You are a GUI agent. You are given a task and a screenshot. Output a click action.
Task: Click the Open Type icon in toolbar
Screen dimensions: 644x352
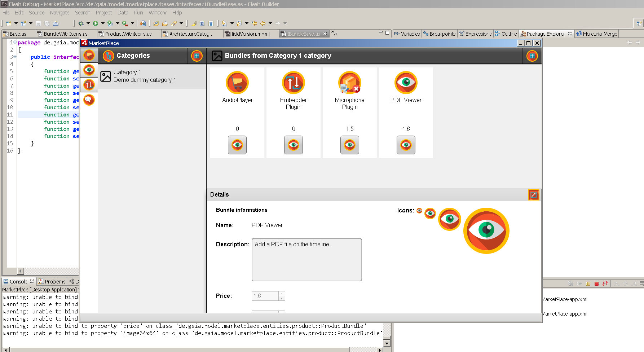156,23
